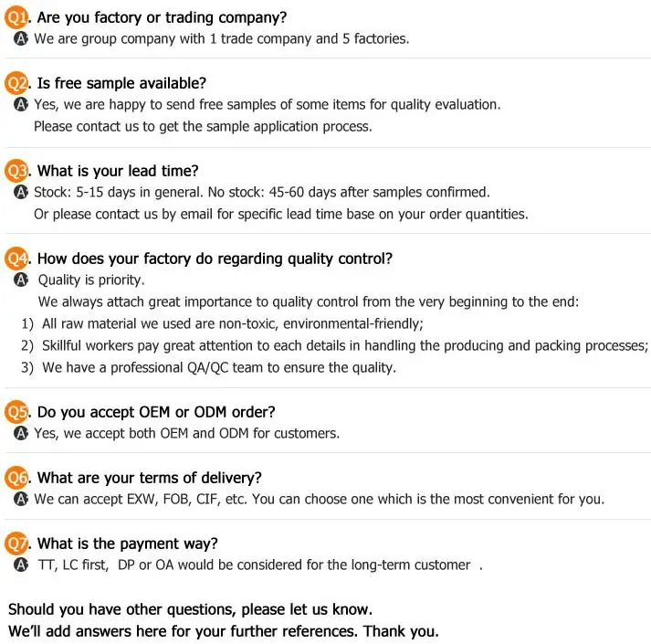Click the orange Q1 badge icon
The height and width of the screenshot is (644, 651).
16,17
